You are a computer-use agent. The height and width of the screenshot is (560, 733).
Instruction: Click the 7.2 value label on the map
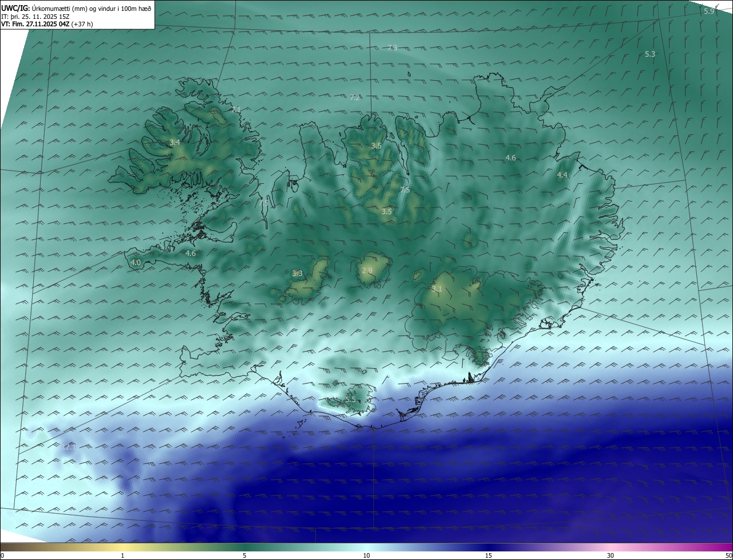(354, 97)
